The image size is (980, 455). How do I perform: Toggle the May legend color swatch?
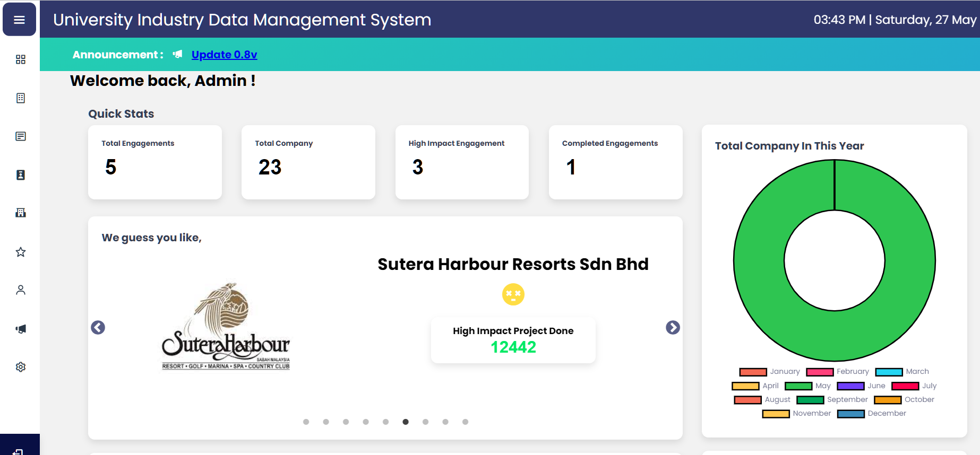(x=798, y=386)
